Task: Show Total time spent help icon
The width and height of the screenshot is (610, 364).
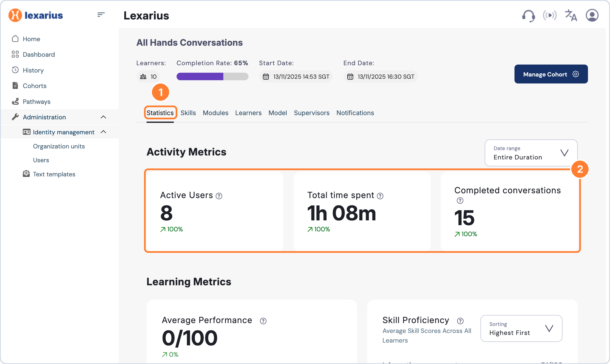Action: 380,196
